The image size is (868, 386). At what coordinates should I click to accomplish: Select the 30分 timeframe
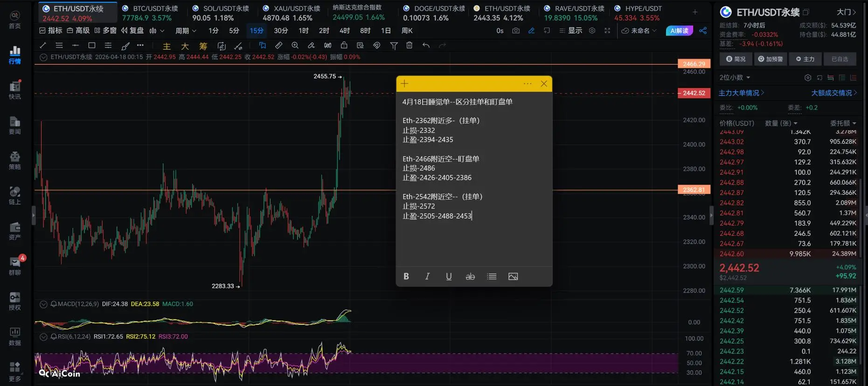[281, 31]
